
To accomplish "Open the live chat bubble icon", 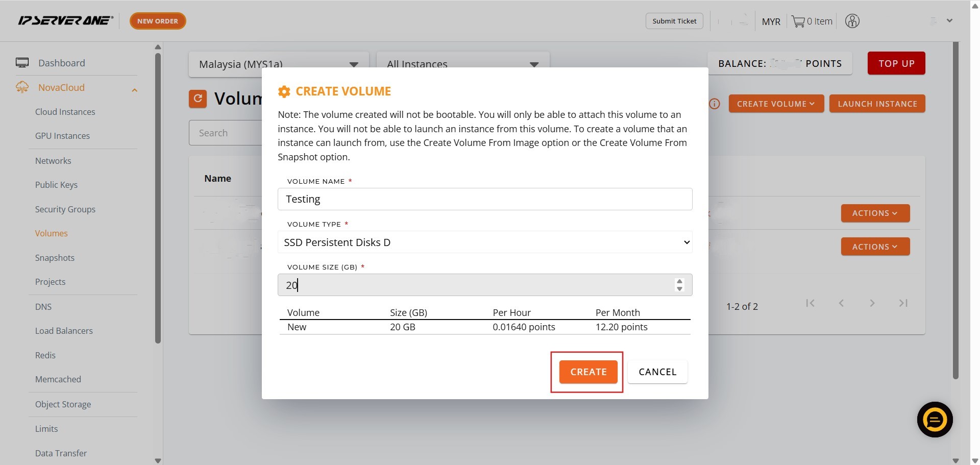I will [935, 420].
